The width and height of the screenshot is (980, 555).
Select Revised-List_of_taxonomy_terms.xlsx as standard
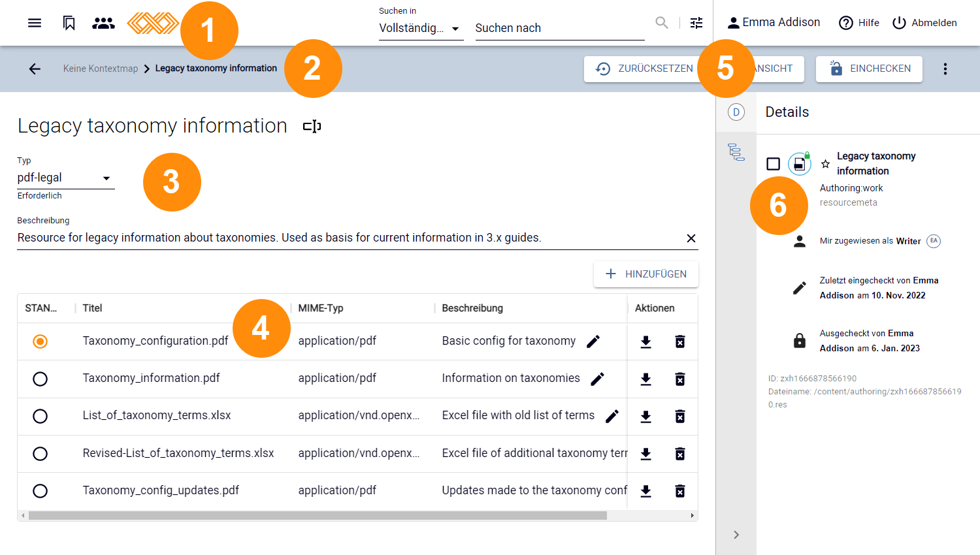[x=41, y=454]
